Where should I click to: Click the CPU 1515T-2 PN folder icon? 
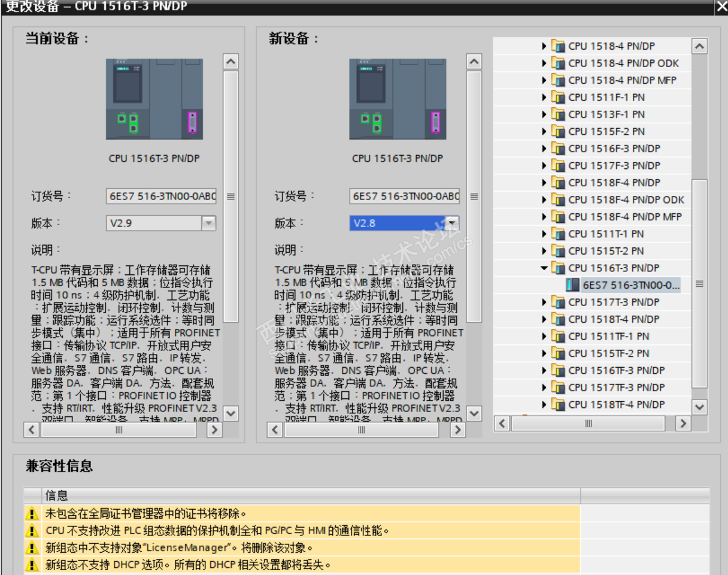[558, 251]
